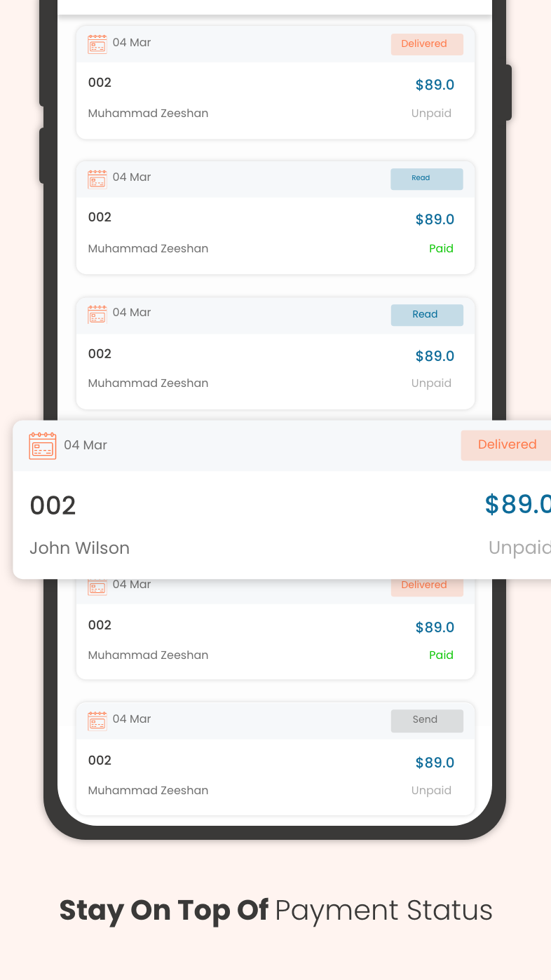Click the Send status badge
Screen dimensions: 551x980
pos(426,720)
